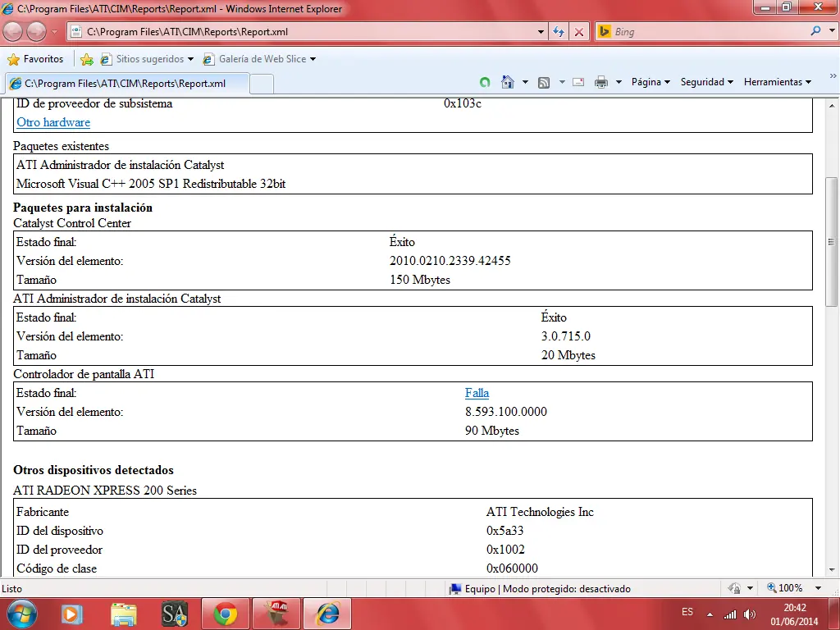Click the RSS feeds icon
This screenshot has height=630, width=840.
pyautogui.click(x=544, y=82)
